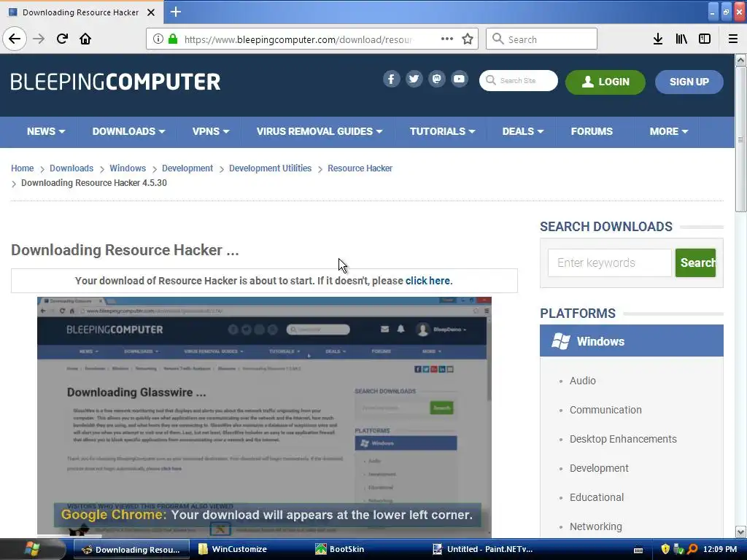Expand the DOWNLOADS dropdown menu
Screen dimensions: 747x560
point(128,131)
